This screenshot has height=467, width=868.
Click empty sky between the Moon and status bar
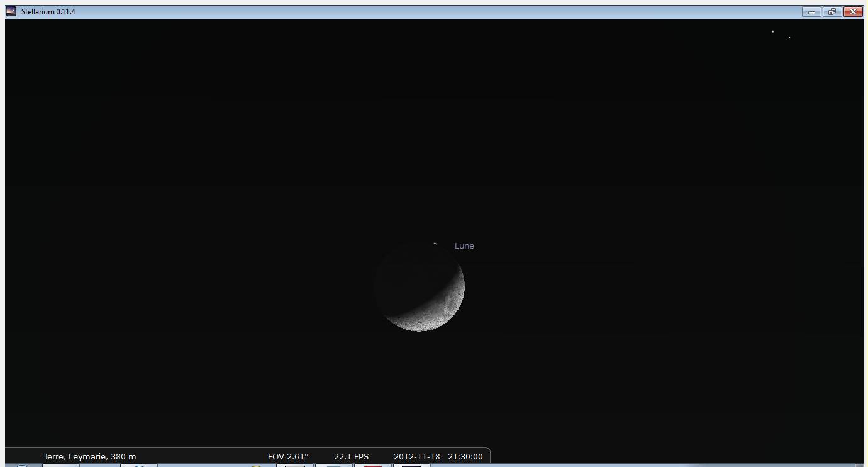(x=420, y=390)
